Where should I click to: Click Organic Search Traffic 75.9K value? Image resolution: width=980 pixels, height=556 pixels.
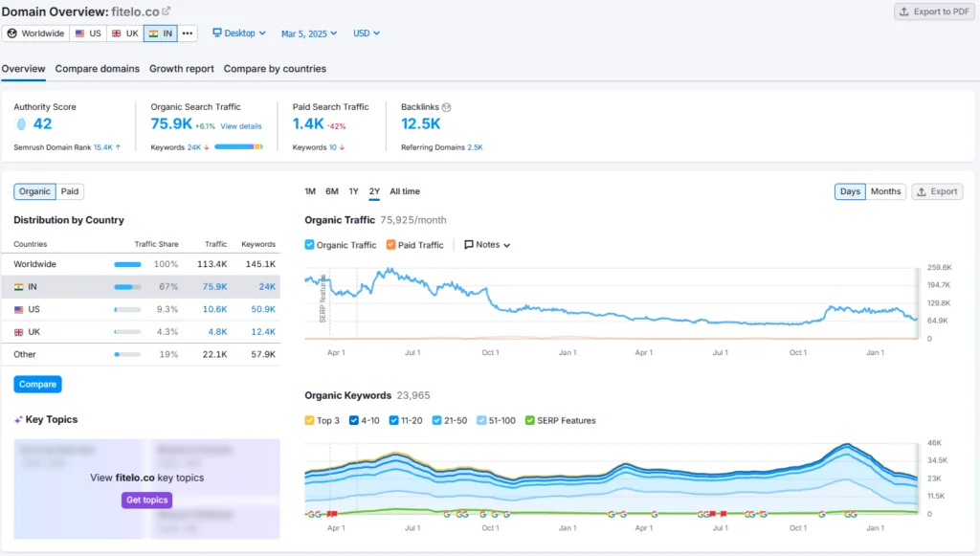(171, 123)
